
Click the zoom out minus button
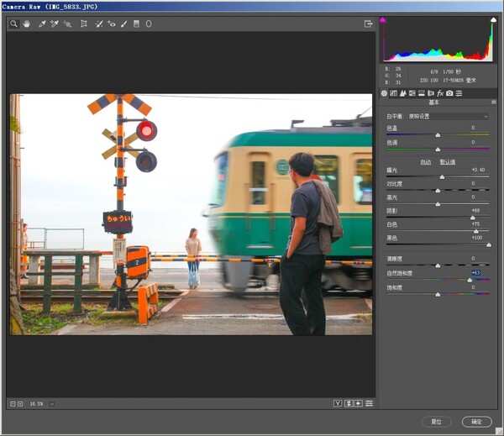13,404
